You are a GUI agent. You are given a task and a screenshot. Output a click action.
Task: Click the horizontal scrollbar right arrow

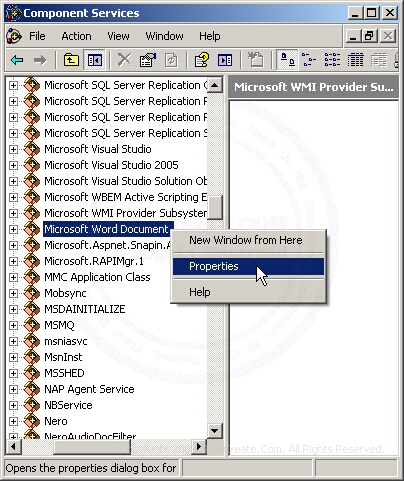tap(199, 446)
